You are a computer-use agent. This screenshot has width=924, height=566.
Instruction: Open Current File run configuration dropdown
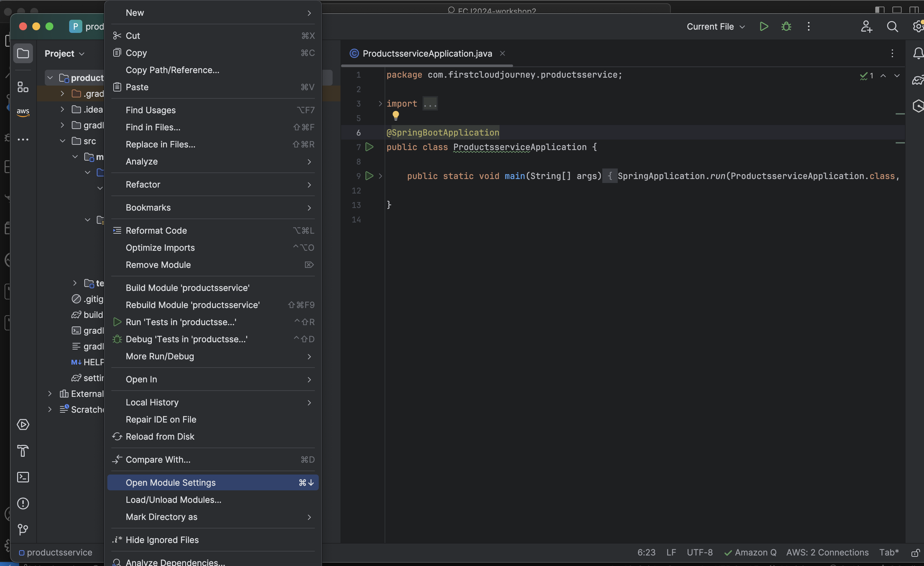pyautogui.click(x=716, y=27)
